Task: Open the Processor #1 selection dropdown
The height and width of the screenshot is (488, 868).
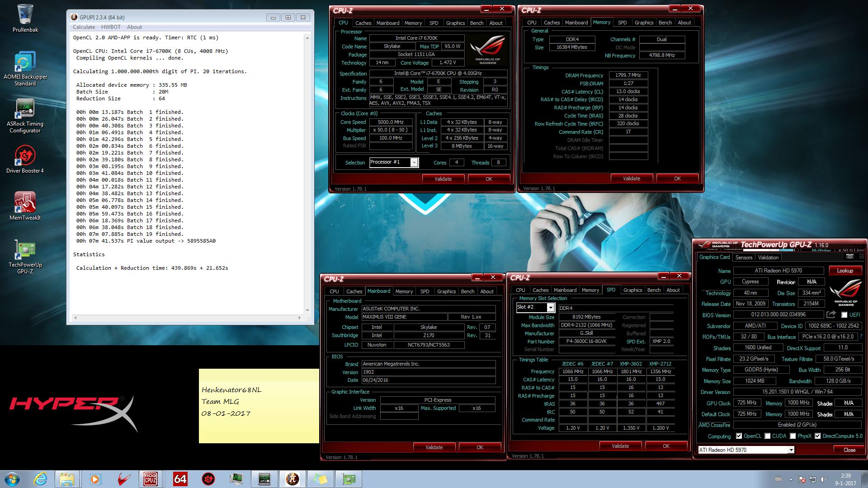Action: (x=394, y=162)
